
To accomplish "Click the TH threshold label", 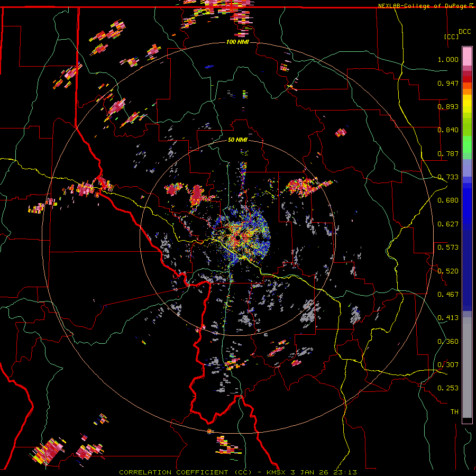I will pos(454,411).
